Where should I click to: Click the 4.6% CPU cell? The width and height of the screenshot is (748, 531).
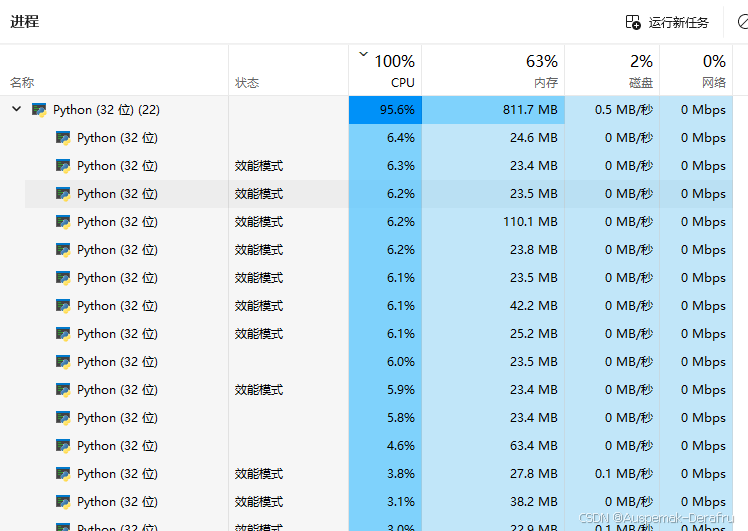coord(385,446)
